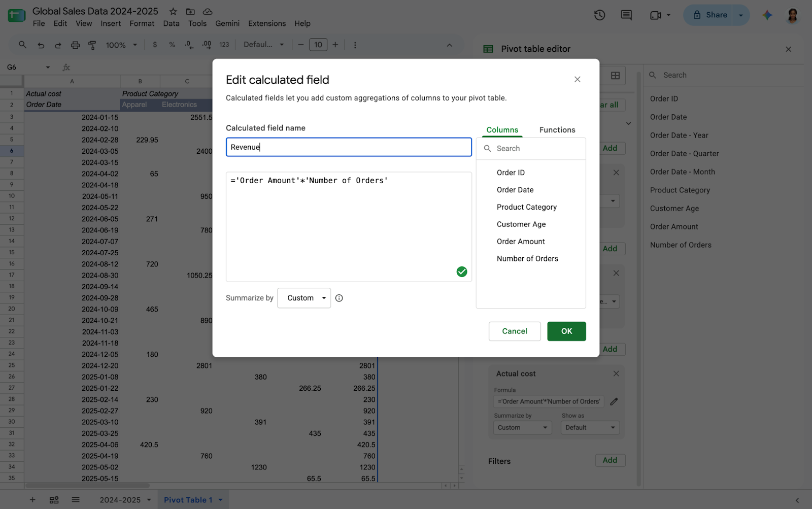Click the Columns search field in dialog

531,149
